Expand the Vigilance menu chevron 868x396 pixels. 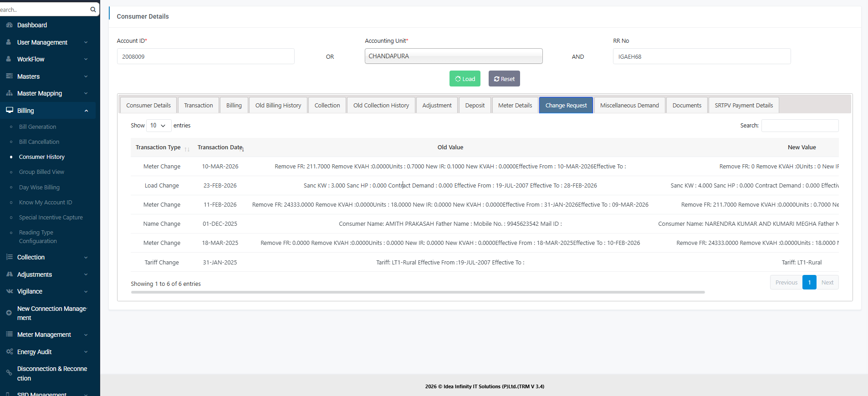(86, 291)
